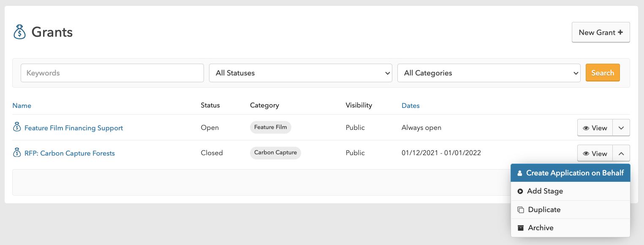Click the play icon beside Add Stage
Image resolution: width=644 pixels, height=245 pixels.
click(x=520, y=191)
